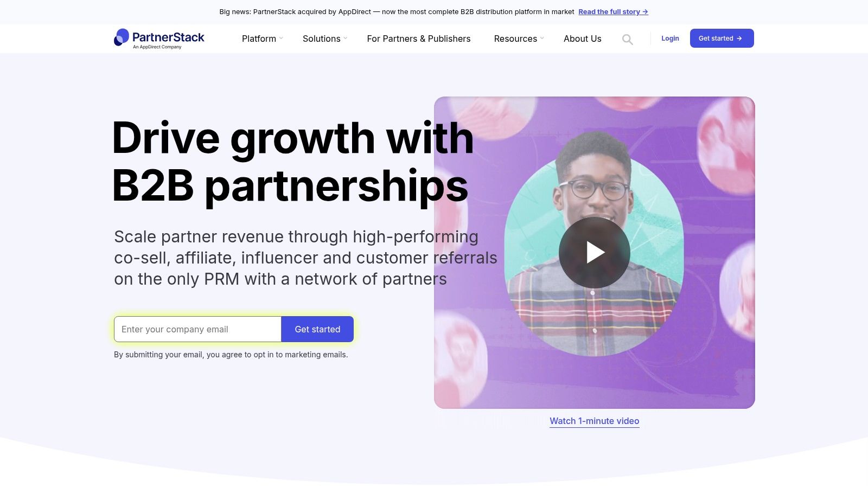The height and width of the screenshot is (488, 868).
Task: Go to For Partners & Publishers
Action: (419, 38)
